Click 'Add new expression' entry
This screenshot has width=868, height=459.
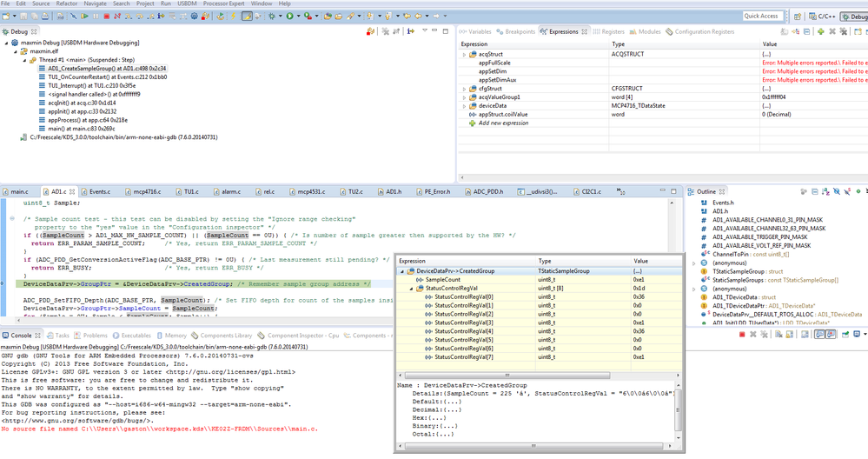tap(503, 123)
